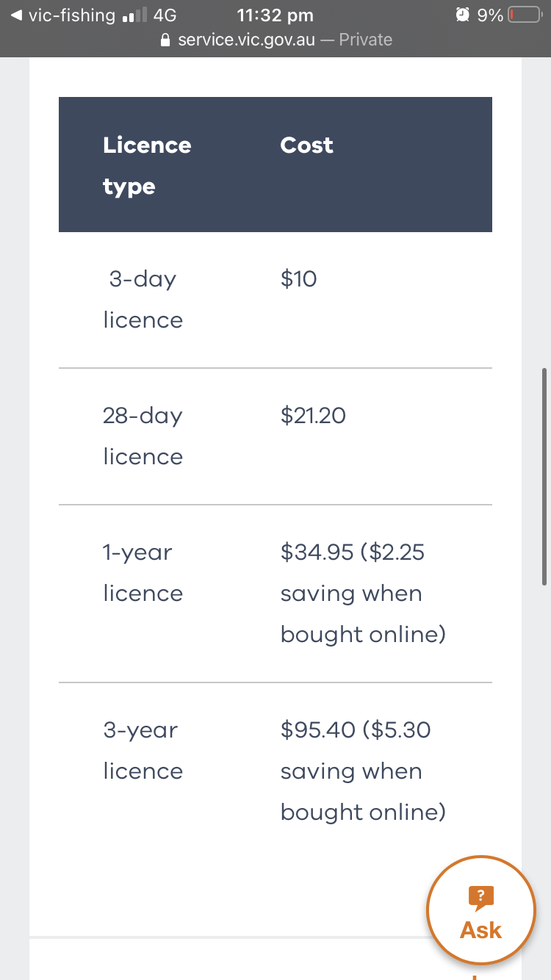Viewport: 551px width, 980px height.
Task: Tap the service.vic.gov.au address bar
Action: click(x=275, y=40)
